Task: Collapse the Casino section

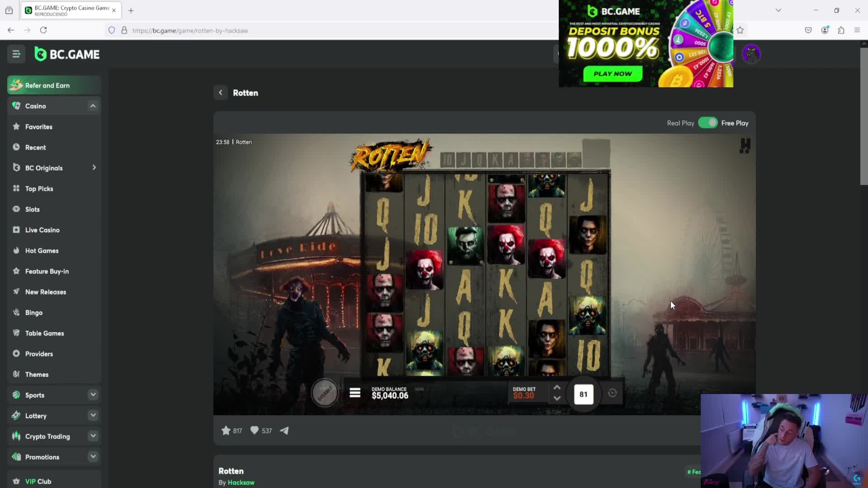Action: tap(93, 106)
